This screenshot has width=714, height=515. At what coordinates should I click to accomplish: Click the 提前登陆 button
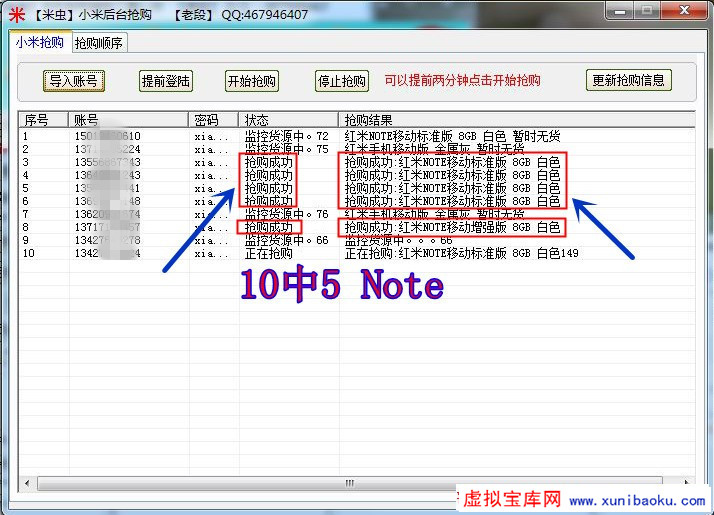coord(166,81)
